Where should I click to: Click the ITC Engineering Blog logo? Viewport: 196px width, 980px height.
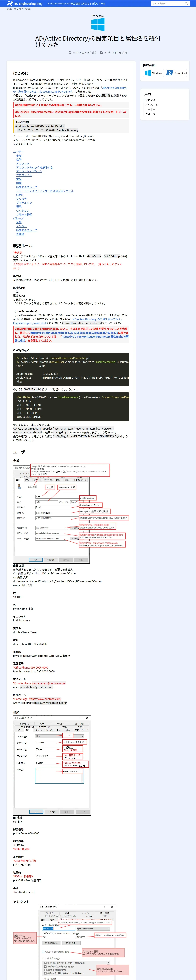(24, 3)
